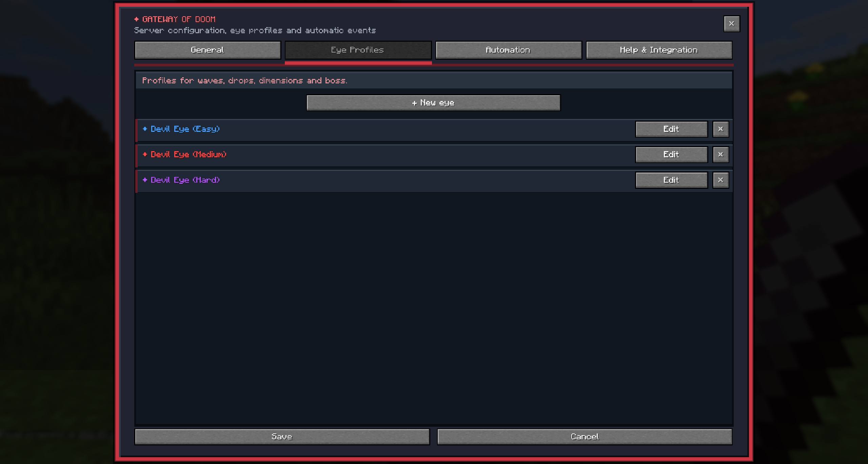Click the blue diamond icon beside Devil Eye (Easy)
Screen dimensions: 868x464
(x=145, y=129)
